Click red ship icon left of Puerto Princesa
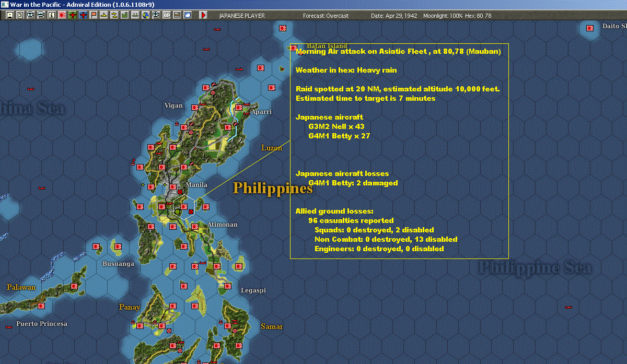Image resolution: width=627 pixels, height=364 pixels. point(9,327)
